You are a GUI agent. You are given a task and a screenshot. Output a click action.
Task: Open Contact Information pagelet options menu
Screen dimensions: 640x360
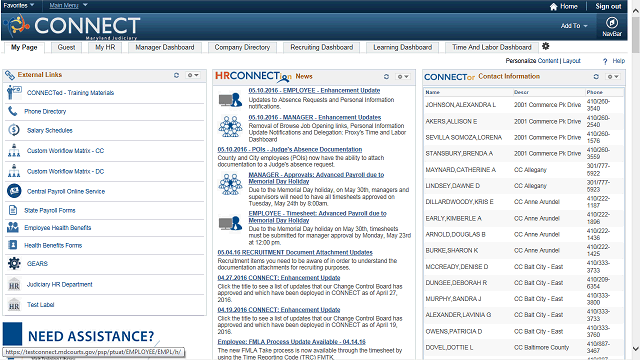tap(613, 76)
